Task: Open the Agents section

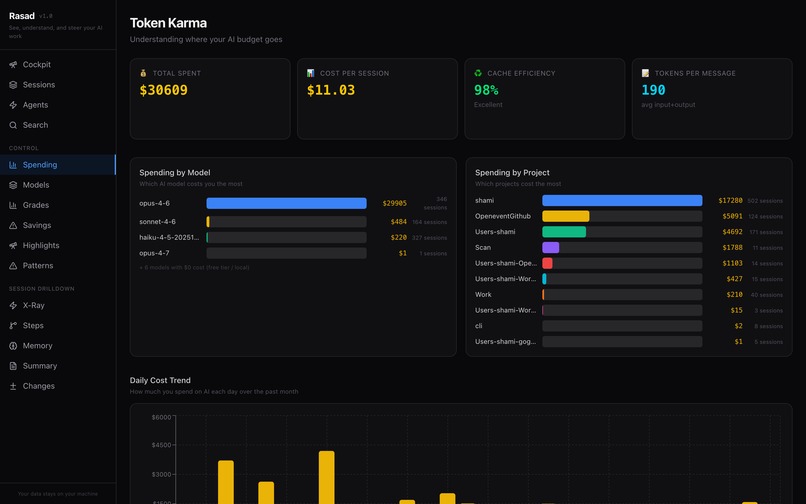Action: (x=58, y=105)
